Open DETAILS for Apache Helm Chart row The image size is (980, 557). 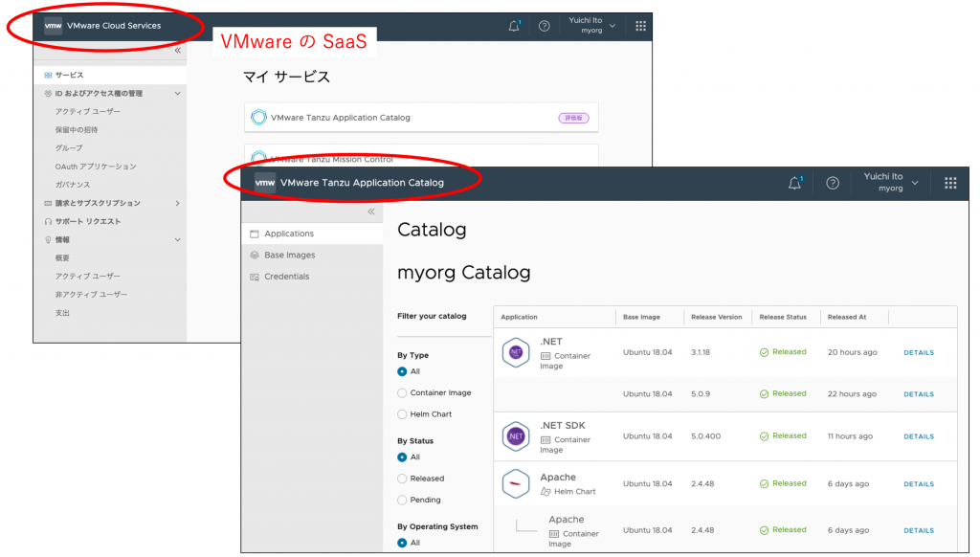919,484
